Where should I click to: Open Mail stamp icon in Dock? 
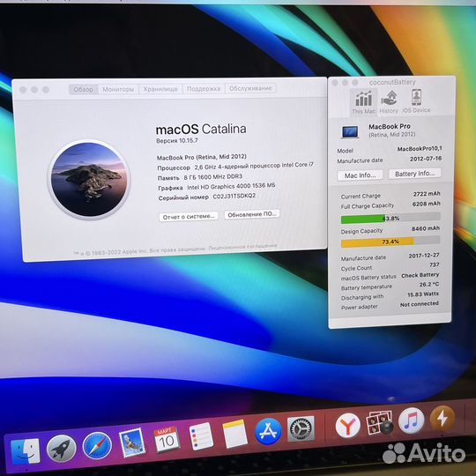click(x=132, y=443)
